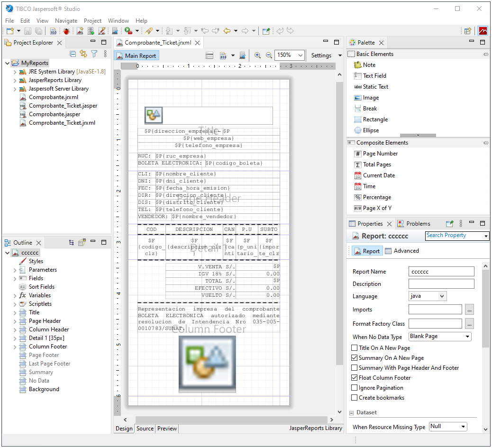This screenshot has height=448, width=492.
Task: Open the Navigate menu
Action: click(66, 21)
